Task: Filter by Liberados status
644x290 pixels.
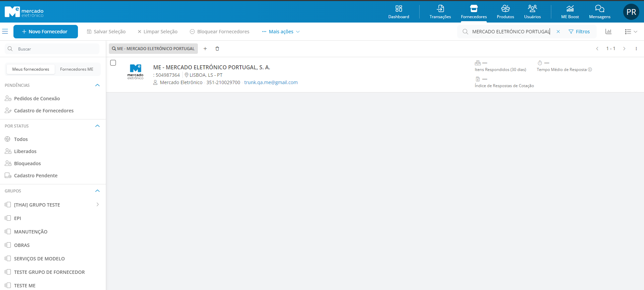Action: click(x=25, y=151)
